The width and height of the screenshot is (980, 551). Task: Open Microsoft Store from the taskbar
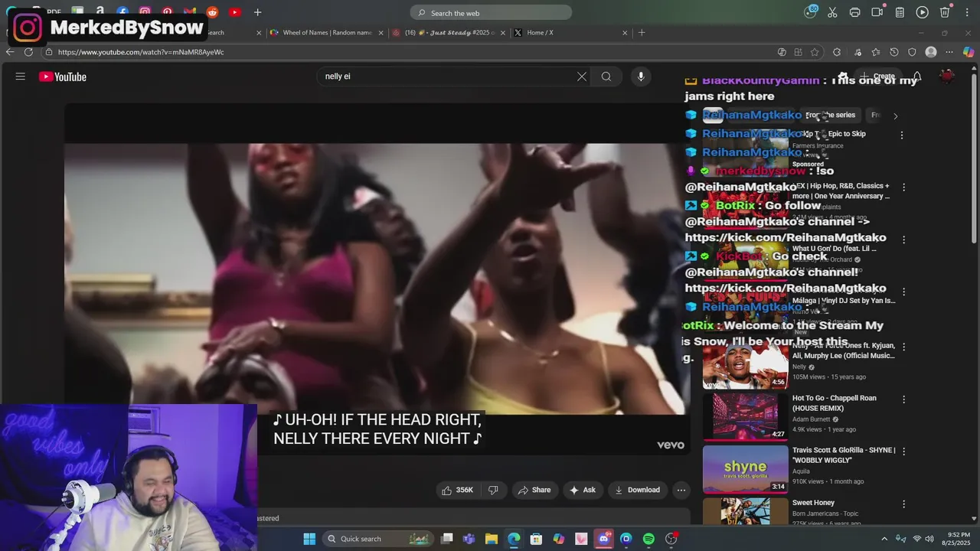click(x=536, y=539)
